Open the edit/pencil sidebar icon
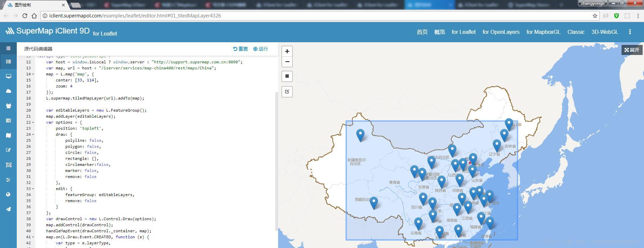This screenshot has width=644, height=248. tap(8, 150)
